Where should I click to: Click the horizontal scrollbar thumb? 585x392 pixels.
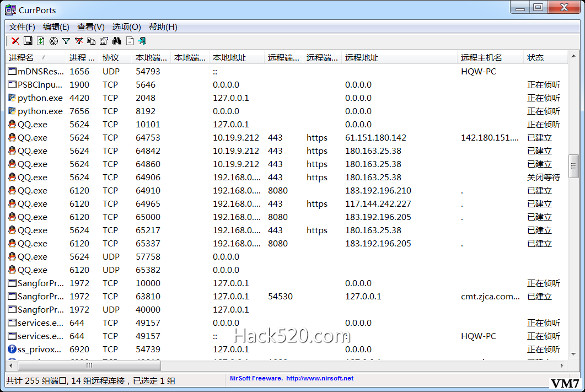pos(89,366)
